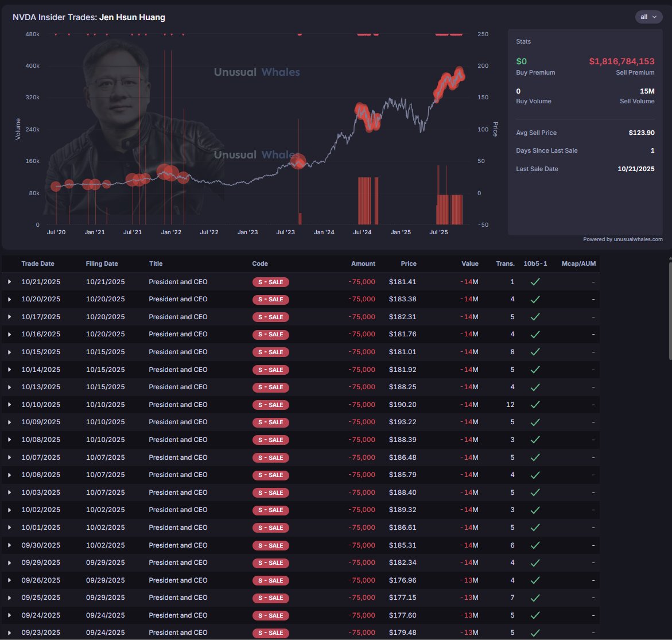Sort by 10b5-1 column header
The width and height of the screenshot is (672, 640).
[535, 263]
